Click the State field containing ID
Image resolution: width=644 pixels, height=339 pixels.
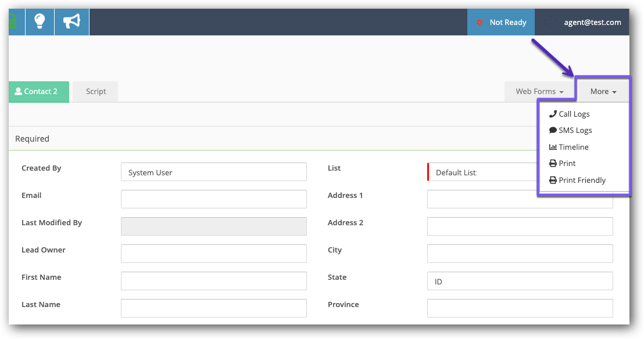coord(520,281)
